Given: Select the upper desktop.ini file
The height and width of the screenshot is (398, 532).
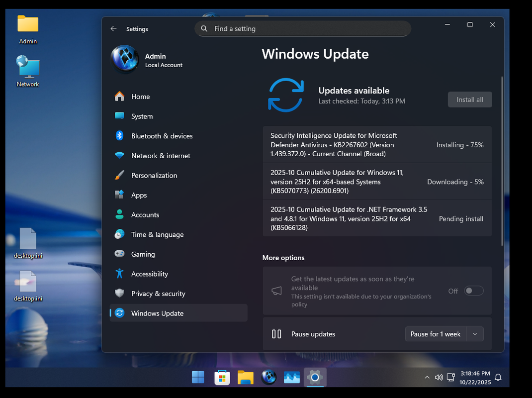Looking at the screenshot, I should (28, 243).
